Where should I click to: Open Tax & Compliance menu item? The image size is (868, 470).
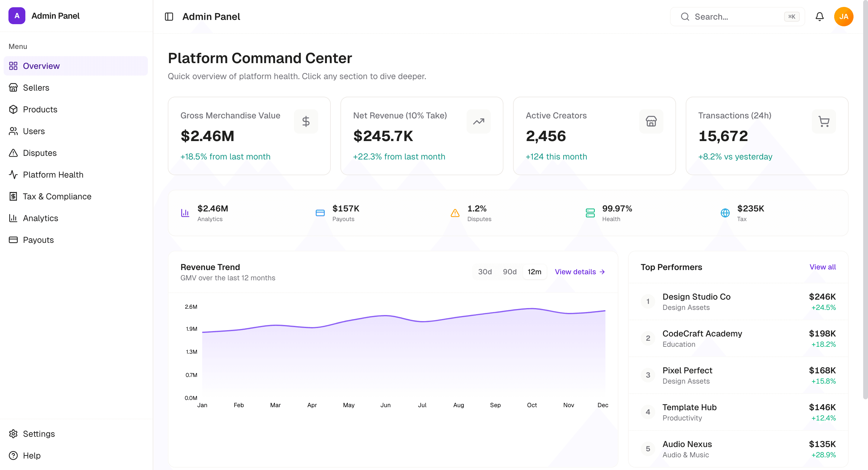point(57,196)
